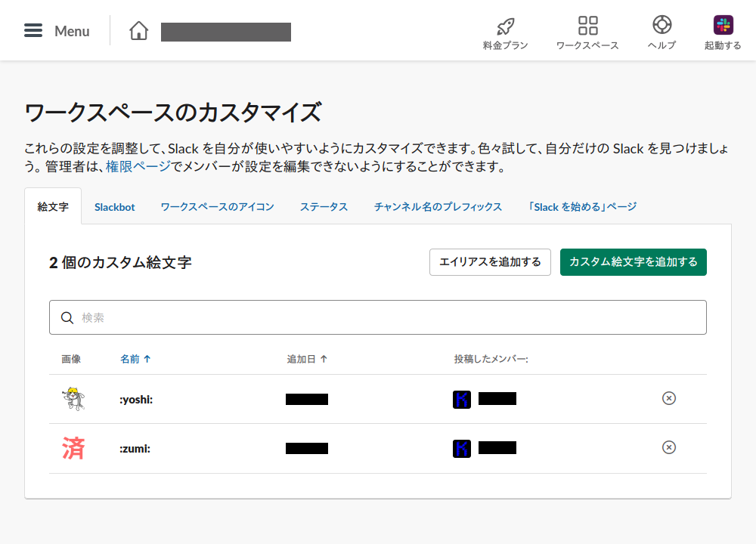Open チャンネル名のプレフィックス tab
The image size is (756, 544).
coord(438,207)
